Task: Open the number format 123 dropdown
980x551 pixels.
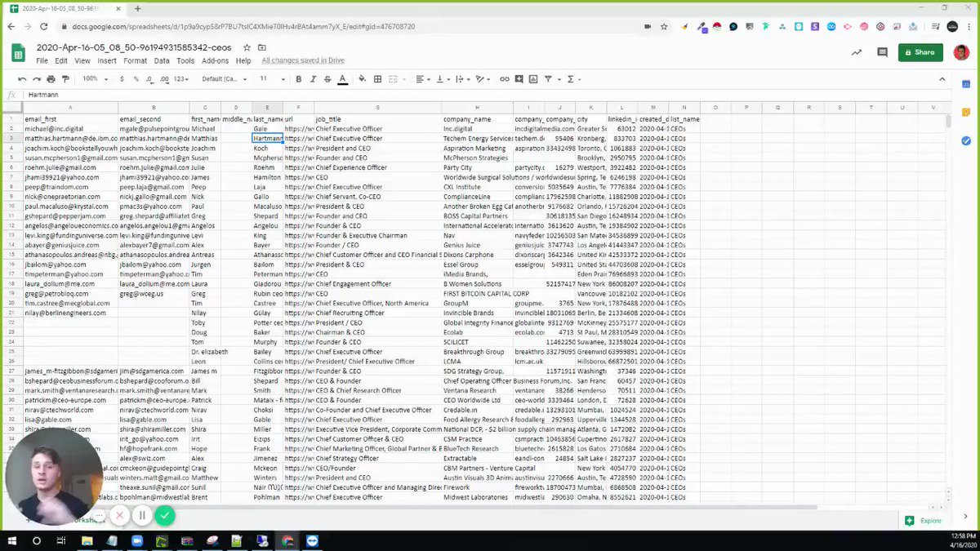Action: pyautogui.click(x=182, y=79)
